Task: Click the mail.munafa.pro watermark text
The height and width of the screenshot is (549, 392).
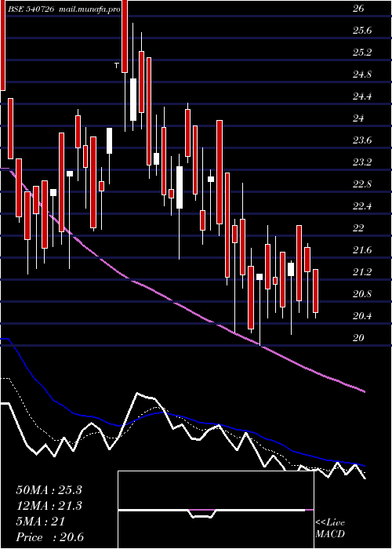Action: coord(89,9)
